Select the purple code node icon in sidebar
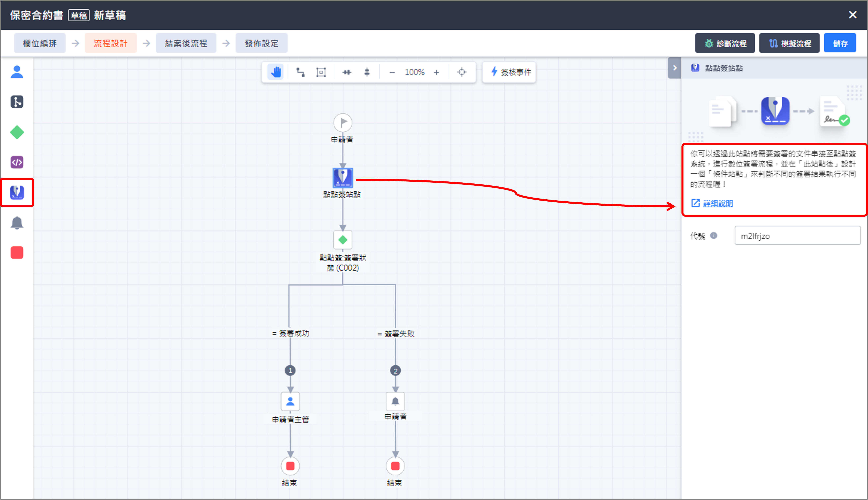This screenshot has width=868, height=500. coord(17,162)
